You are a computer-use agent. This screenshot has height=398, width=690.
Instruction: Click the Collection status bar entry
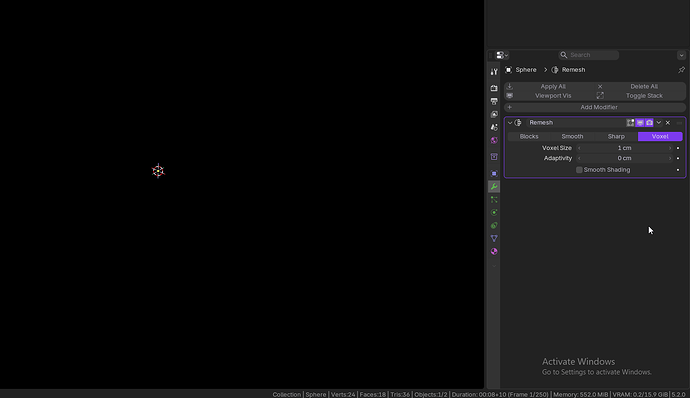click(286, 394)
